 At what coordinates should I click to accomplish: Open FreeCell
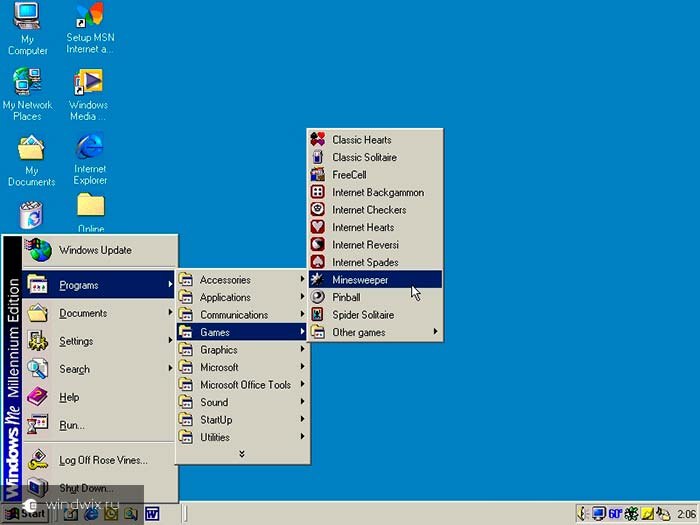[375, 175]
